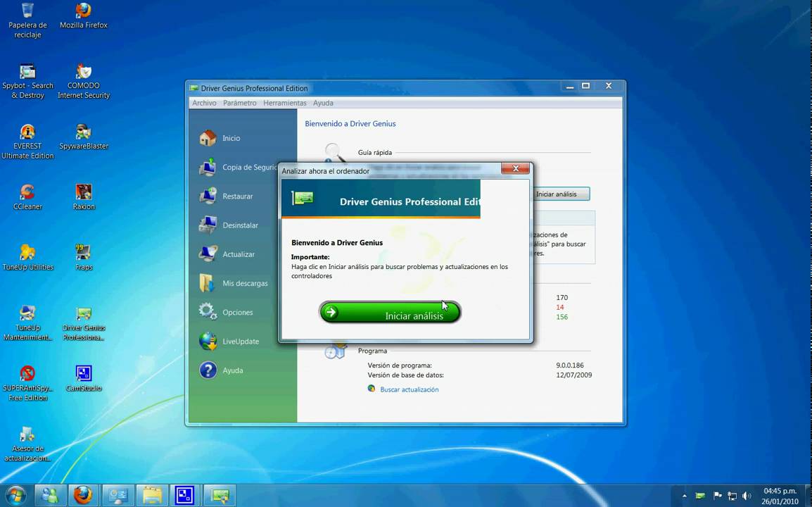Screen dimensions: 812x507
Task: Click Firefox icon in the taskbar
Action: click(83, 495)
